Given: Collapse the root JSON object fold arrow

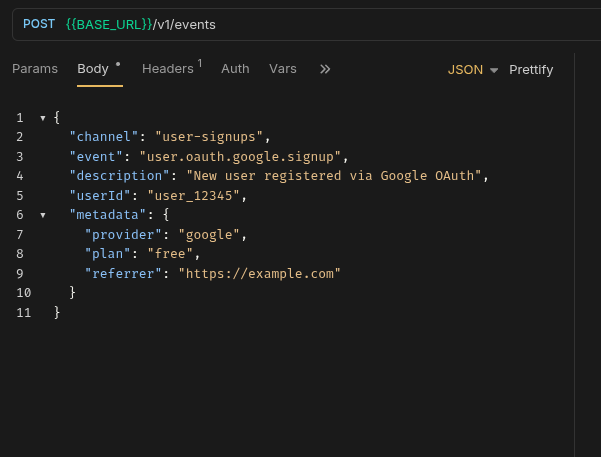Looking at the screenshot, I should tap(42, 118).
